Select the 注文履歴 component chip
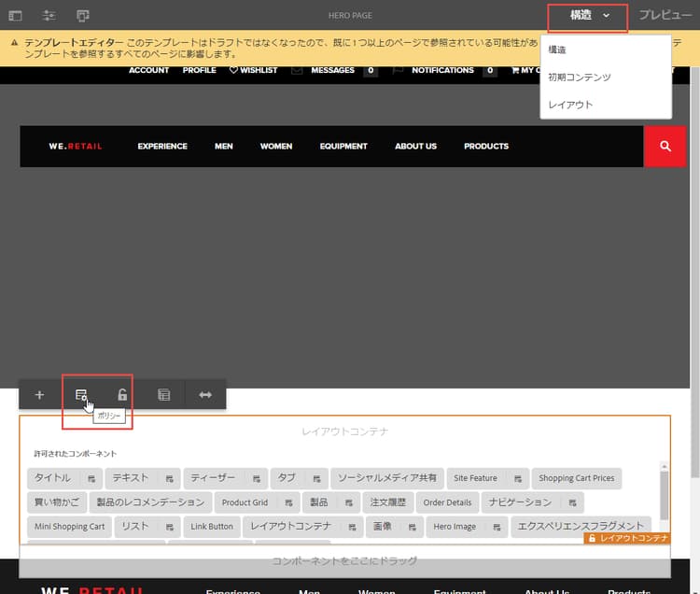Screen dimensions: 700x594 tap(388, 502)
